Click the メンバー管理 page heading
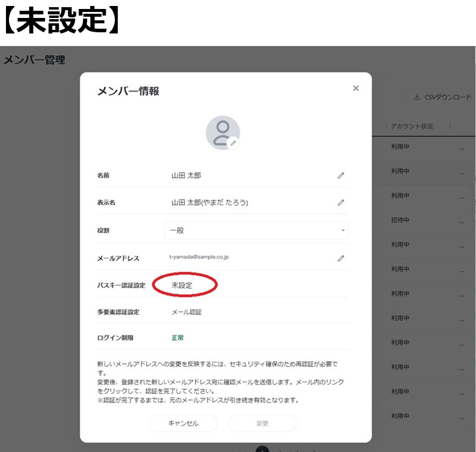Viewport: 476px width, 452px height. pyautogui.click(x=34, y=60)
